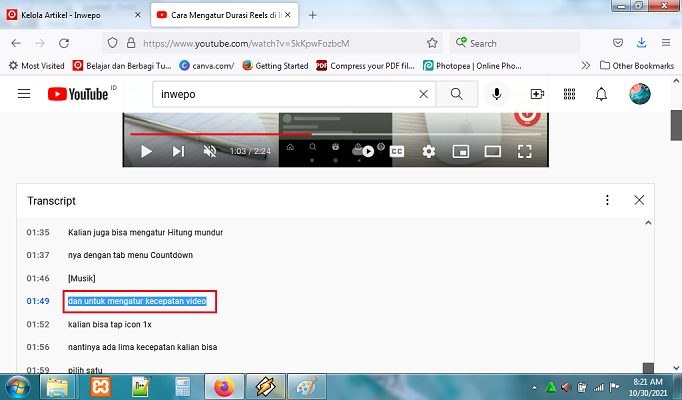
Task: Play the YouTube video
Action: click(x=146, y=151)
